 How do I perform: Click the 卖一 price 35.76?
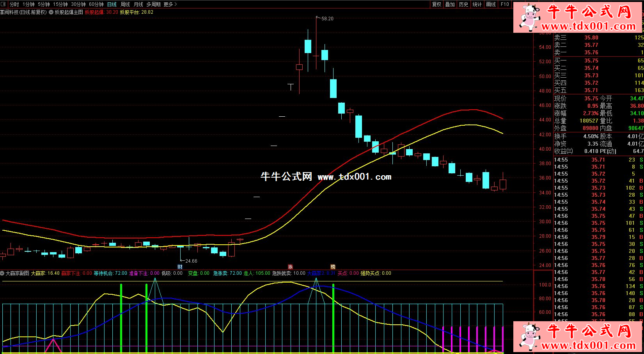coord(591,53)
